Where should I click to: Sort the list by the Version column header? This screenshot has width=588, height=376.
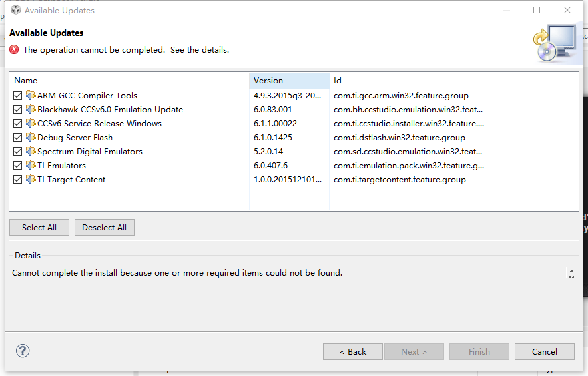click(x=289, y=81)
